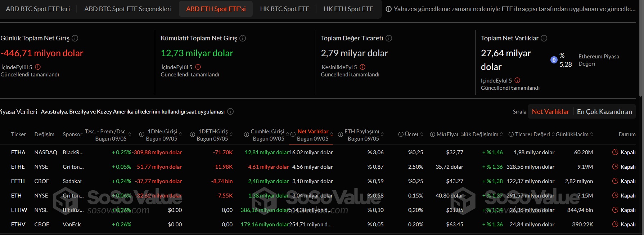Click info icon of Ticaret Değeri column
This screenshot has width=644, height=235.
tap(511, 134)
